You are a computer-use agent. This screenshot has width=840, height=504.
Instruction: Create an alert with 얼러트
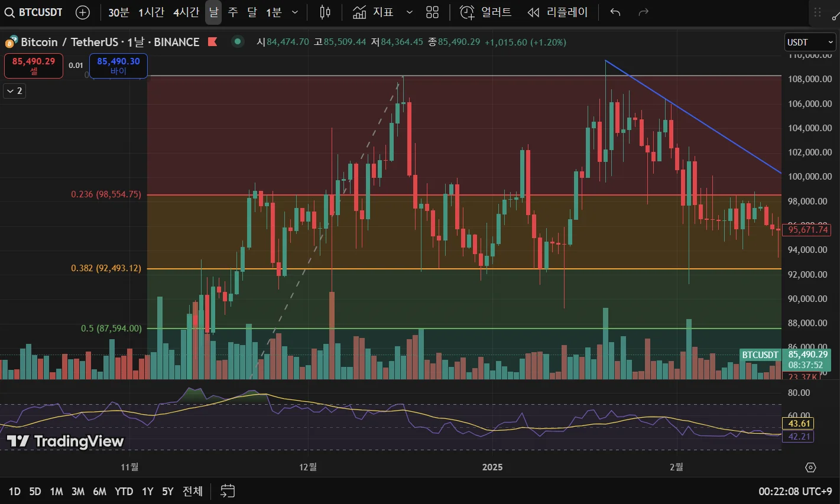coord(485,12)
